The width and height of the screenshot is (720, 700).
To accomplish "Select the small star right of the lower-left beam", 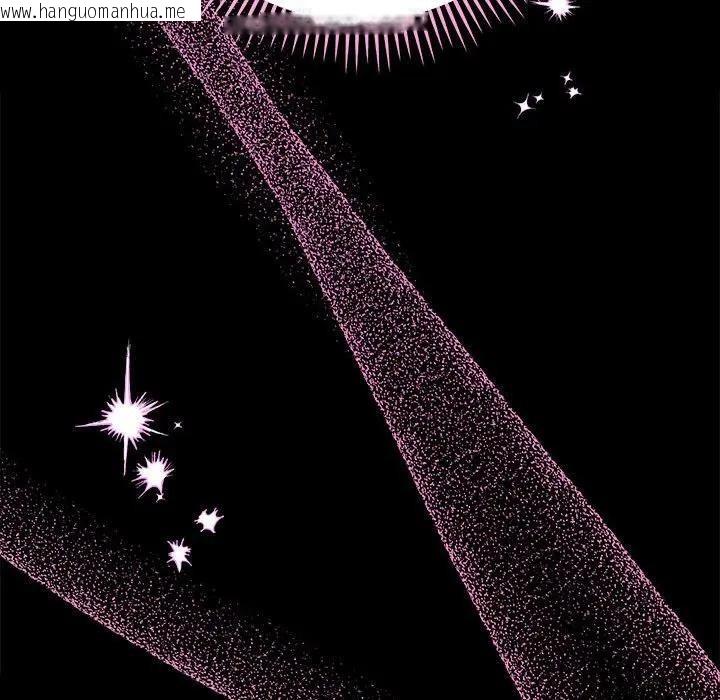I will tap(209, 520).
